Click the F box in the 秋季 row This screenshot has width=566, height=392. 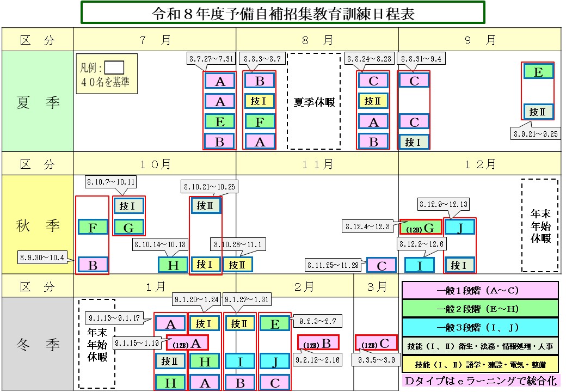click(93, 228)
